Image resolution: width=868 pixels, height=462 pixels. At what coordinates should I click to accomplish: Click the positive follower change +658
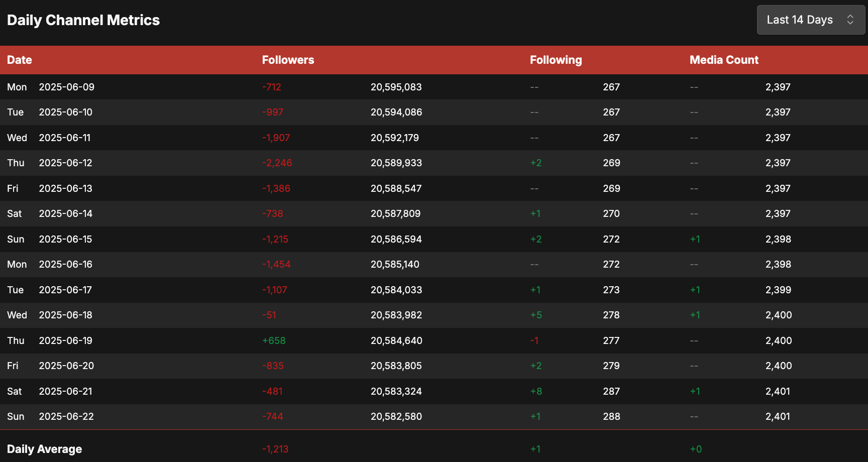274,341
